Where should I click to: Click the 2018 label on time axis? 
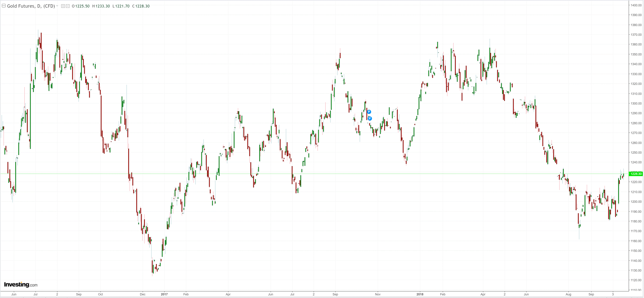point(420,294)
